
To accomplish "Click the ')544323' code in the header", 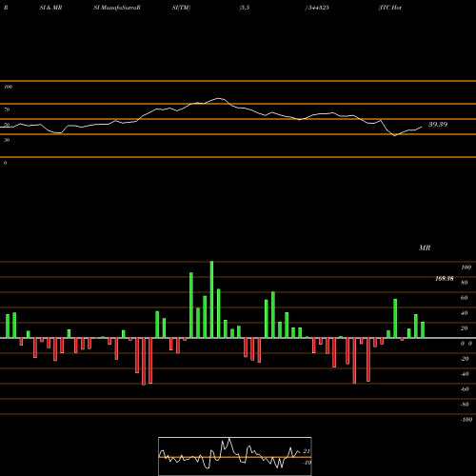I will point(317,8).
